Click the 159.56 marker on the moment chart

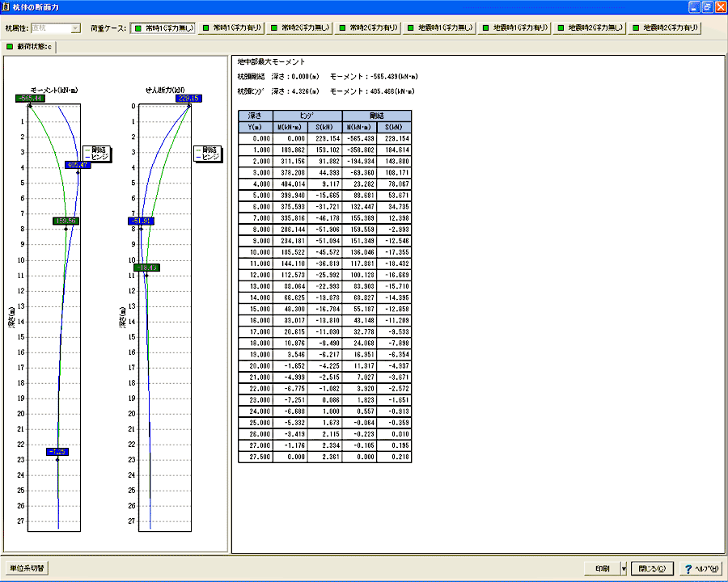[66, 221]
